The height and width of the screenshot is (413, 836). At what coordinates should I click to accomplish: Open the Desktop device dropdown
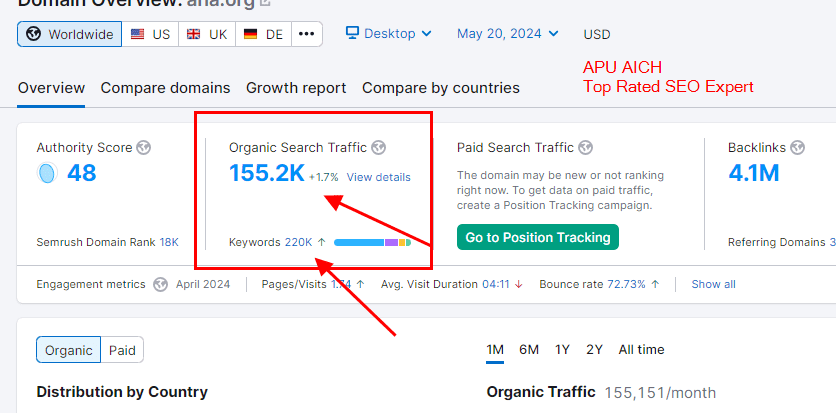click(389, 34)
